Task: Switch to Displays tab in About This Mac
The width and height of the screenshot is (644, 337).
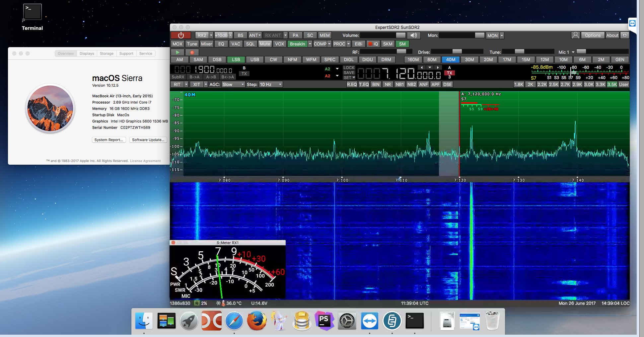Action: tap(87, 53)
